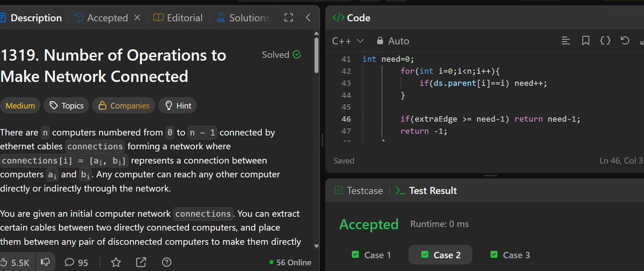
Task: Format code with the lines icon
Action: click(x=565, y=41)
